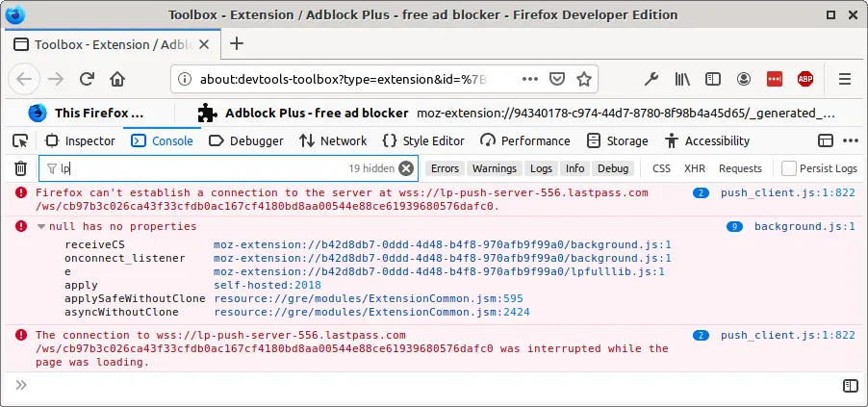
Task: Click the 9 repeat count badge
Action: pos(734,226)
